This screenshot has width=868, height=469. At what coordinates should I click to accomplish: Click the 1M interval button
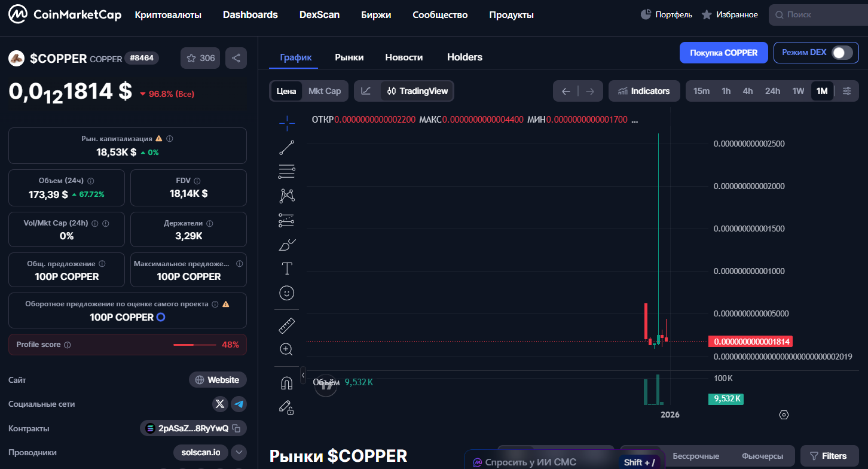click(x=822, y=91)
